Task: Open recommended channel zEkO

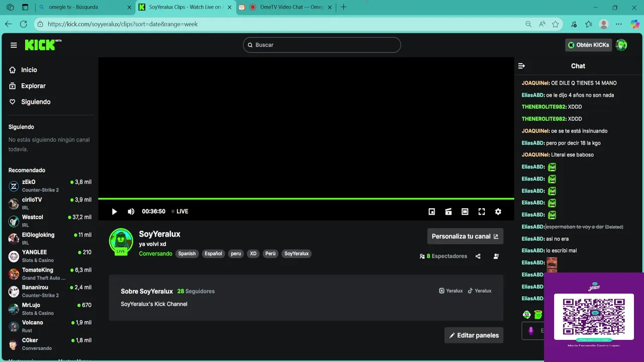Action: 49,186
